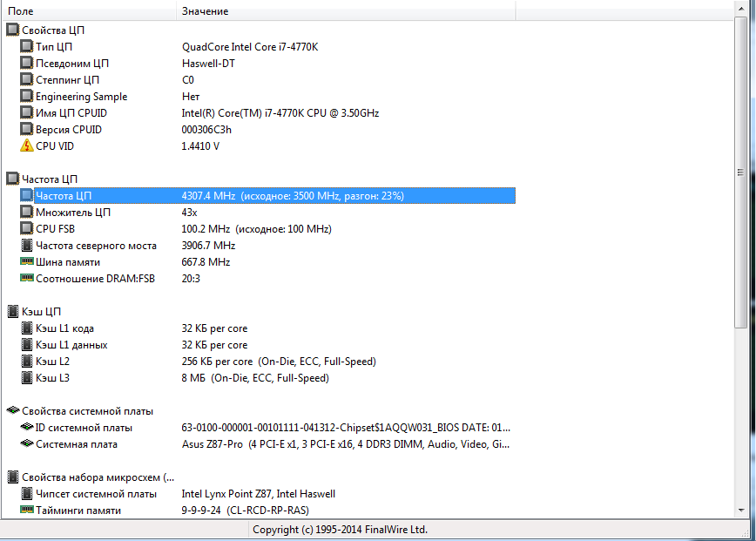Click the Intel Lynx Point Z87 value
This screenshot has width=756, height=541.
click(x=258, y=494)
